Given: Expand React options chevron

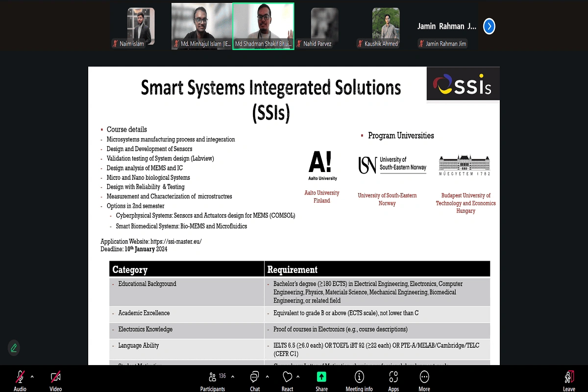Looking at the screenshot, I should 298,377.
